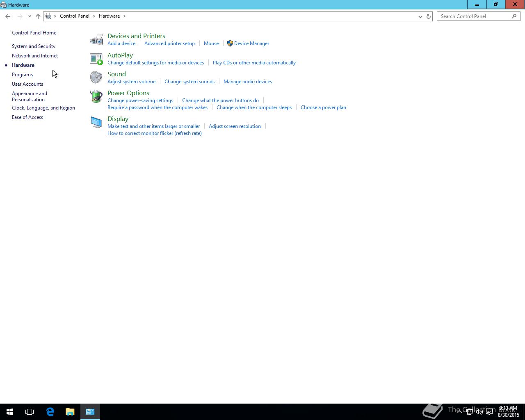Image resolution: width=525 pixels, height=420 pixels.
Task: Open Appearance and Personalization category
Action: point(30,96)
